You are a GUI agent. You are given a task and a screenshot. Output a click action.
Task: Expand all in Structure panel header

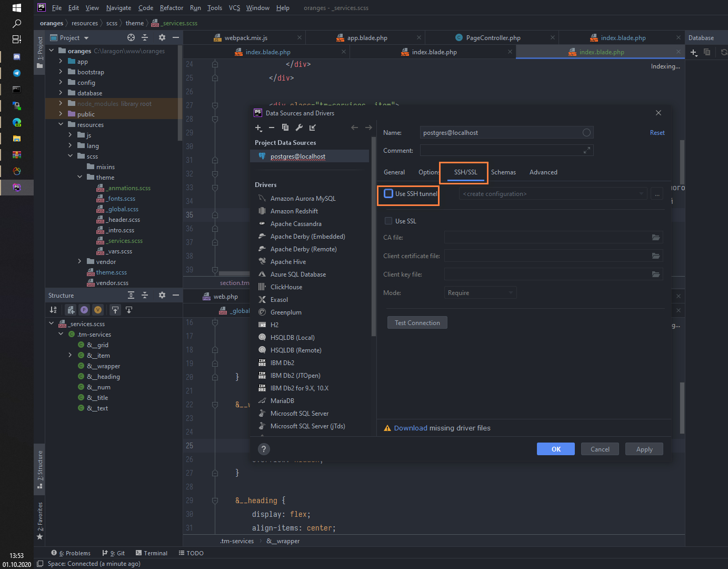tap(131, 295)
